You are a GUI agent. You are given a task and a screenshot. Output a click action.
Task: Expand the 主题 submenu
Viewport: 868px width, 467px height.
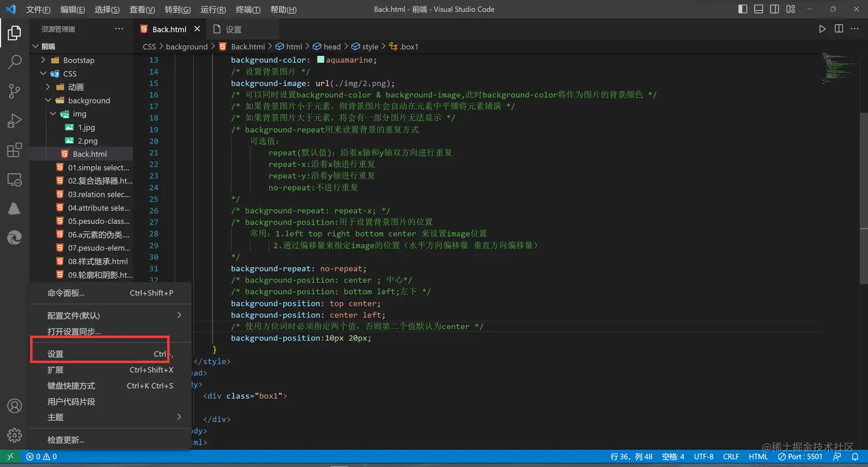tap(110, 417)
